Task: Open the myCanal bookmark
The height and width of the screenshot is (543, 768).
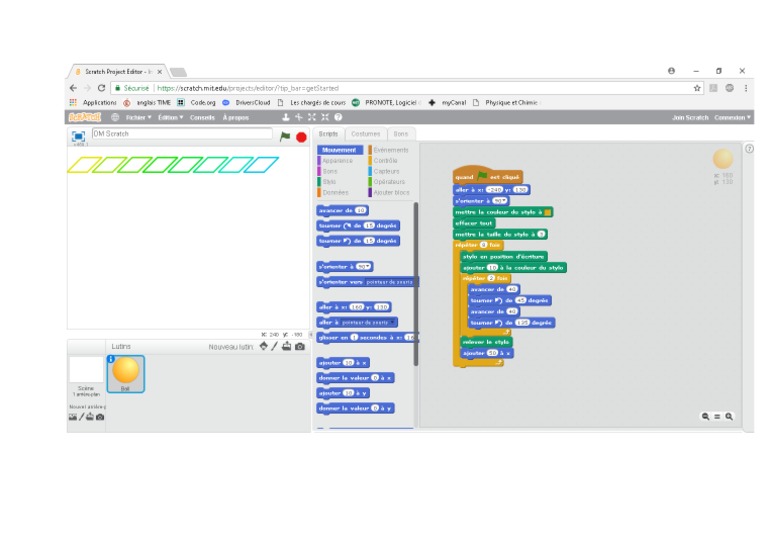Action: coord(448,102)
